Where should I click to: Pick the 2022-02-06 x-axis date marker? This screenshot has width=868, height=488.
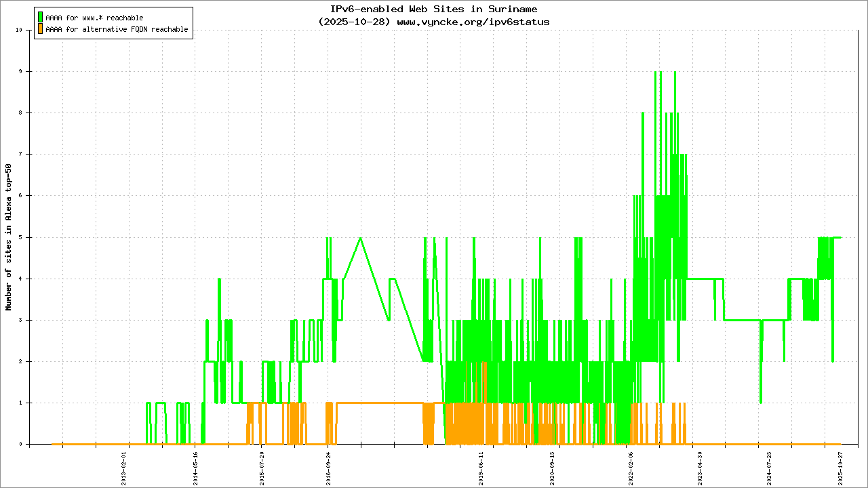click(631, 468)
